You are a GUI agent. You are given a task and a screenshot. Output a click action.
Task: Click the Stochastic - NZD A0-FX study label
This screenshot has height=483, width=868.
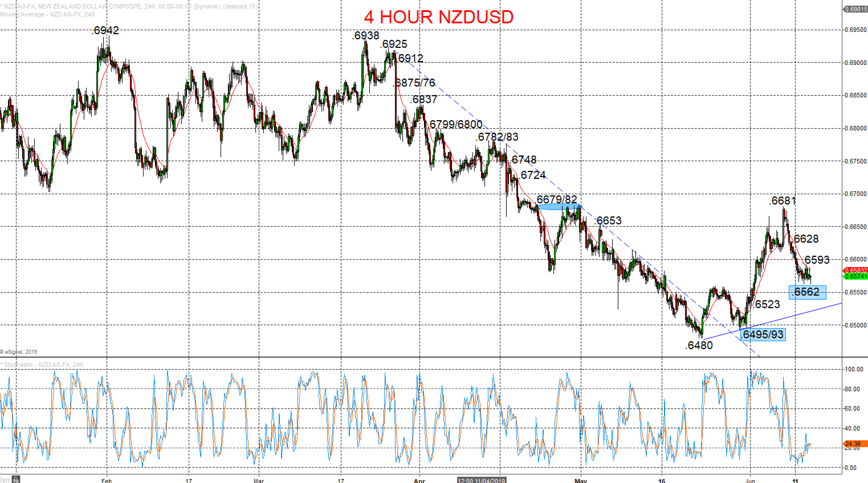click(x=42, y=365)
